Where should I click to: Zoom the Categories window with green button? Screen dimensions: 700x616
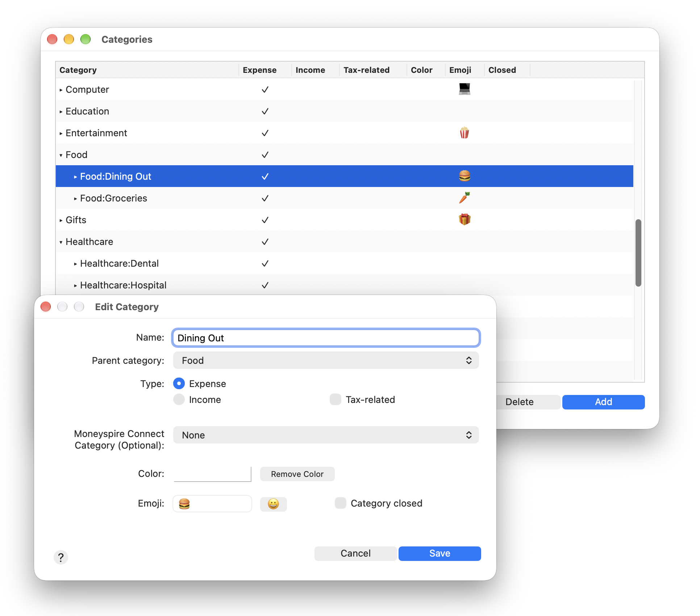[x=86, y=39]
